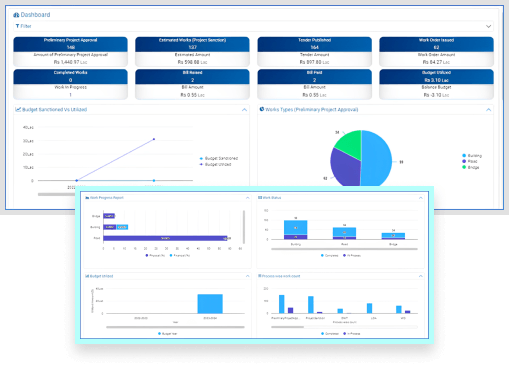Click the long purple Road progress bar
509x367 pixels.
point(165,238)
